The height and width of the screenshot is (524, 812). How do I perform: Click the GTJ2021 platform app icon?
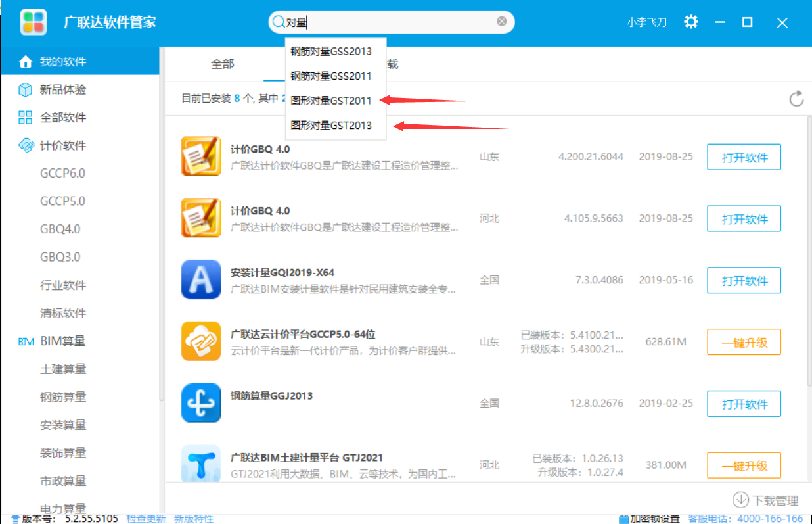click(201, 464)
